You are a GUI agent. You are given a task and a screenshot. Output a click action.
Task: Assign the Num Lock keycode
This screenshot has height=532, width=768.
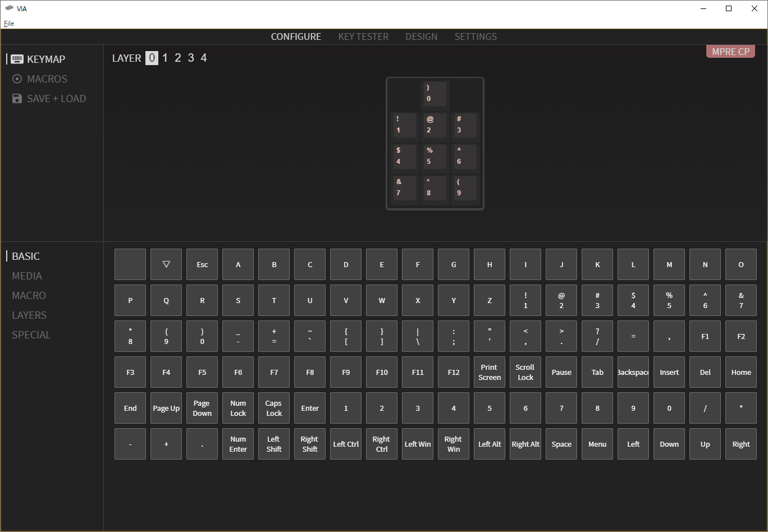point(238,408)
